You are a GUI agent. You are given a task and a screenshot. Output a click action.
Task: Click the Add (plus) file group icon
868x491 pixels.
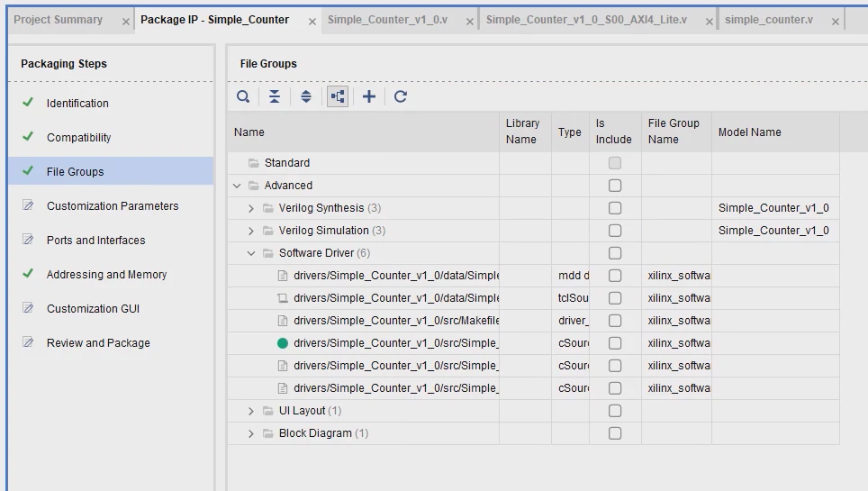369,96
